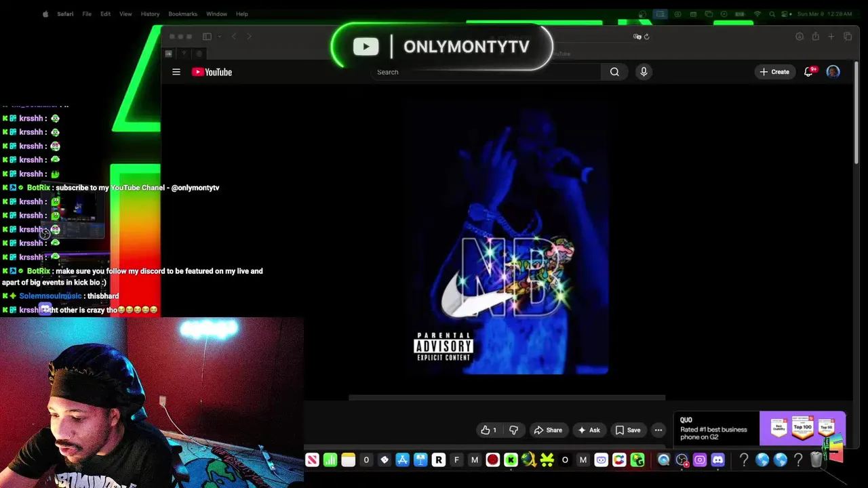Click Safari share icon
This screenshot has width=868, height=488.
tap(816, 37)
